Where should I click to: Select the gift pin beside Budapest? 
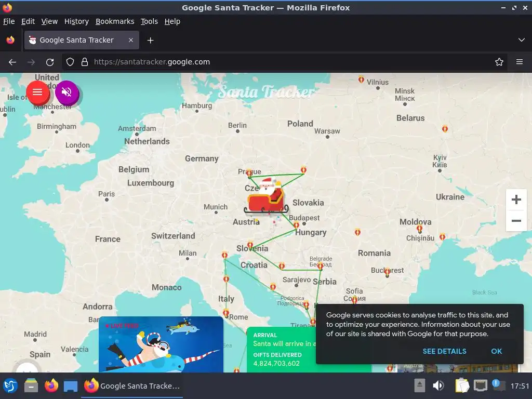click(x=296, y=225)
